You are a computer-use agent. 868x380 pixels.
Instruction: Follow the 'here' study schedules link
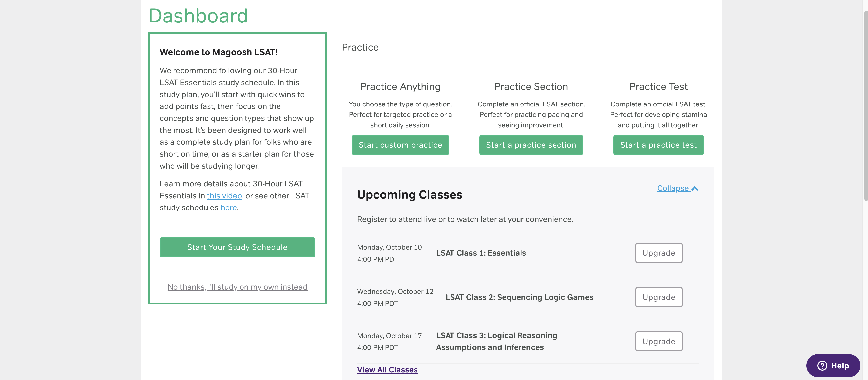pos(228,208)
